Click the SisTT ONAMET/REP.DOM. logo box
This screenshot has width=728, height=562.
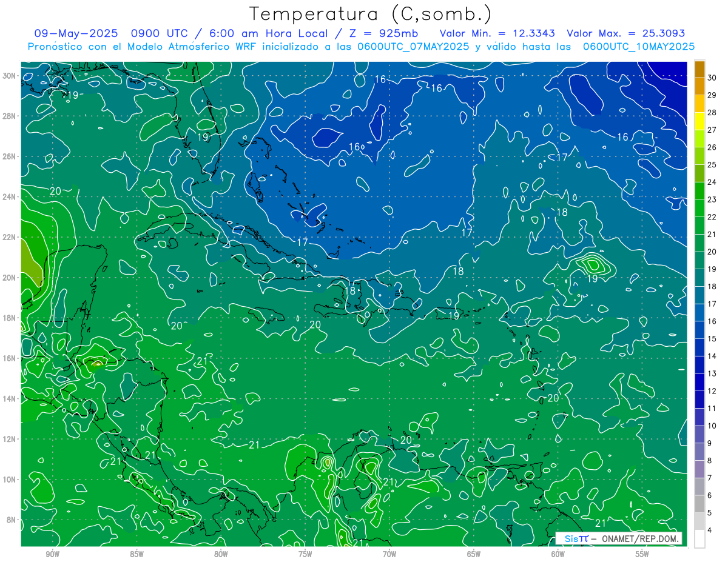pos(619,538)
